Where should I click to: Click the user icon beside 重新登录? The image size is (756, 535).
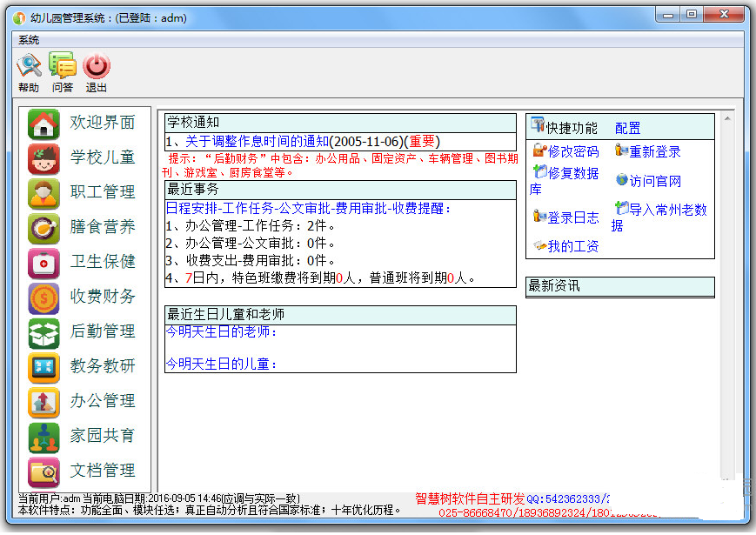tap(621, 150)
